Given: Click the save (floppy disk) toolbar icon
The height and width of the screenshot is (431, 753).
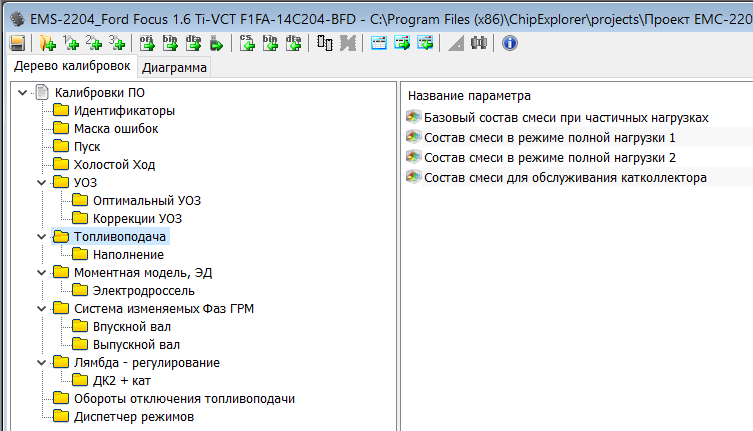Looking at the screenshot, I should (x=17, y=43).
